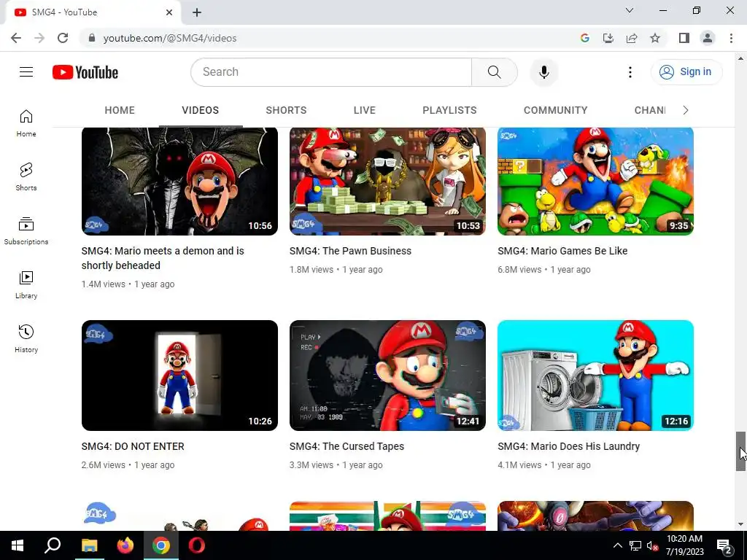Open the COMMUNITY channel tab
The height and width of the screenshot is (560, 747).
coord(555,111)
